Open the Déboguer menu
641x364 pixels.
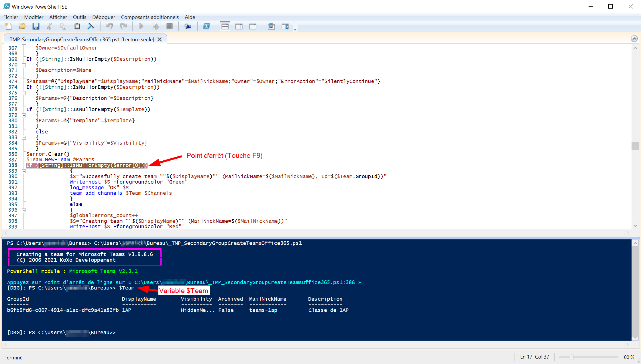click(x=104, y=17)
